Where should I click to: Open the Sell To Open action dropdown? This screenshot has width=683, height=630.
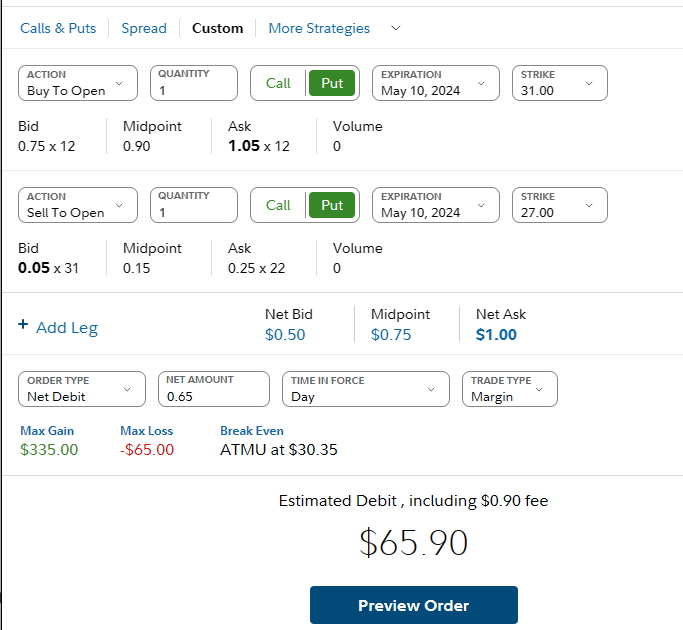click(x=78, y=205)
